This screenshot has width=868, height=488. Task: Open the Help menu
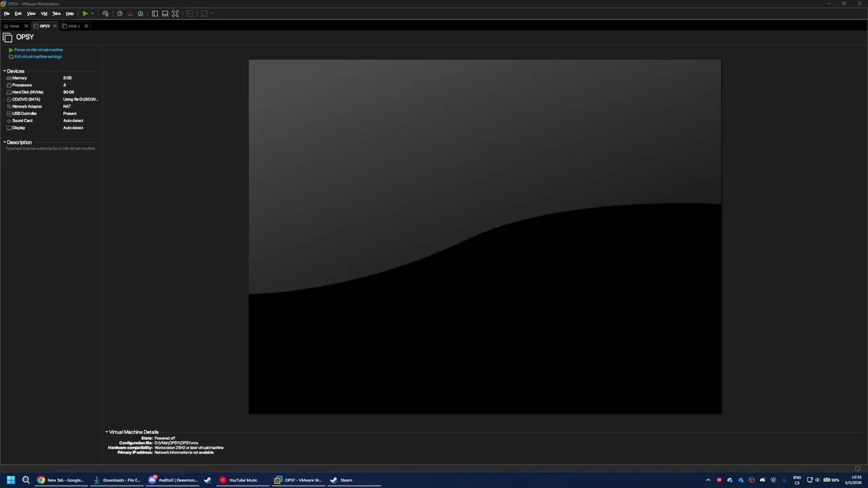[69, 14]
